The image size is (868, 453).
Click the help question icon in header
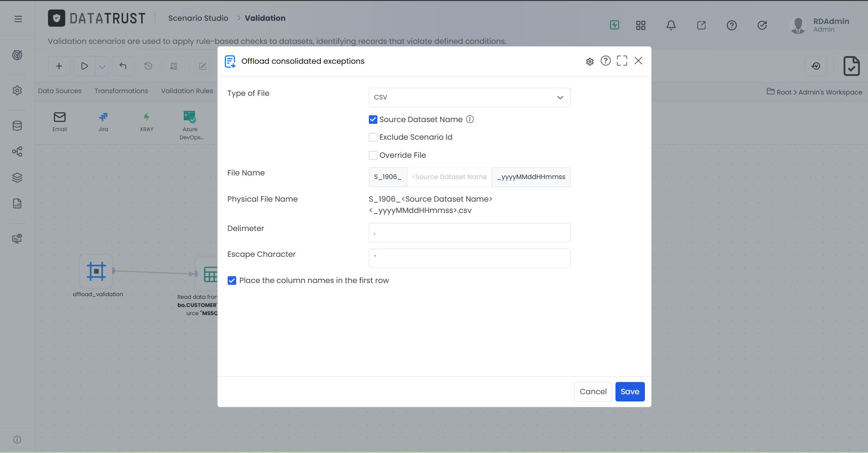(x=732, y=25)
